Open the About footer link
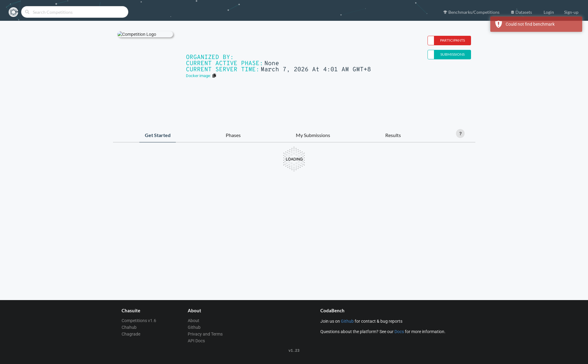588x364 pixels. click(x=193, y=321)
